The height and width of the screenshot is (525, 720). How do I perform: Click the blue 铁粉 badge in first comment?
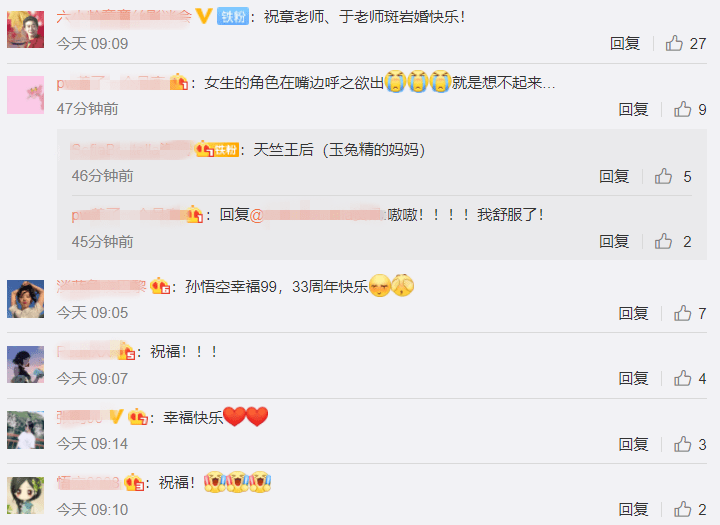pos(233,17)
